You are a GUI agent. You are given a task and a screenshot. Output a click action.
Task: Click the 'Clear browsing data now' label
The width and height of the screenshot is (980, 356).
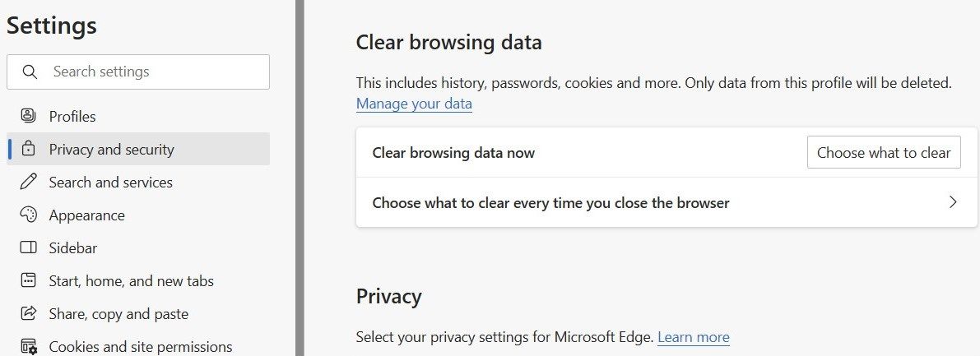(453, 152)
